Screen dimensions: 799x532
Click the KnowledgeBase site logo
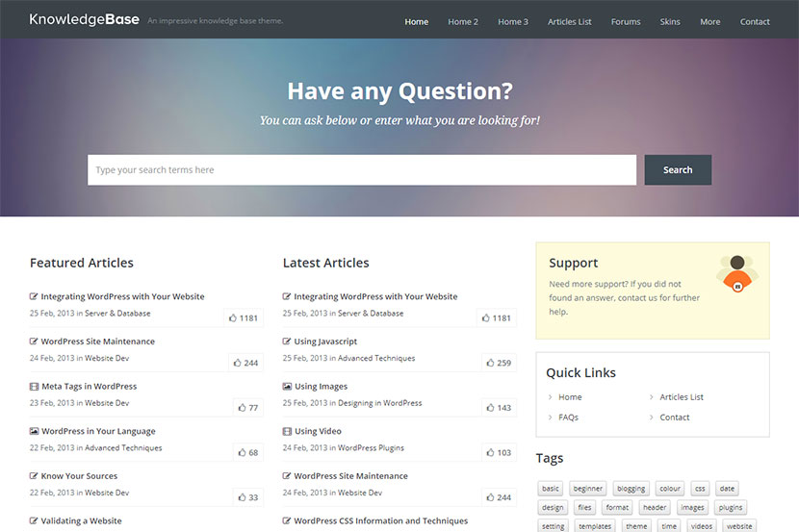pos(84,19)
